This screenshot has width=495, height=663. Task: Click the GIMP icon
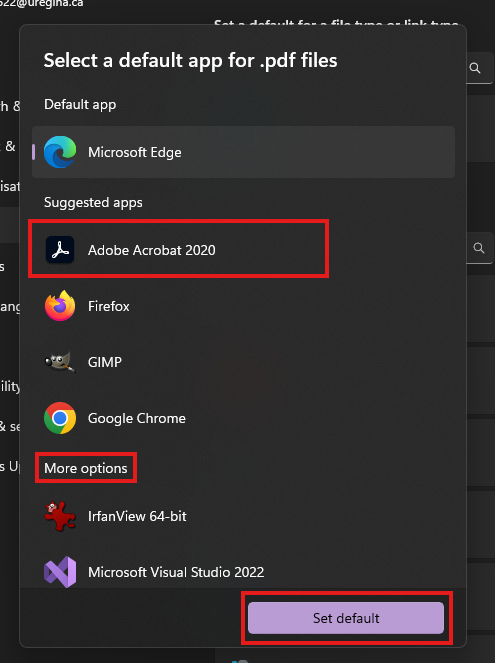point(60,362)
